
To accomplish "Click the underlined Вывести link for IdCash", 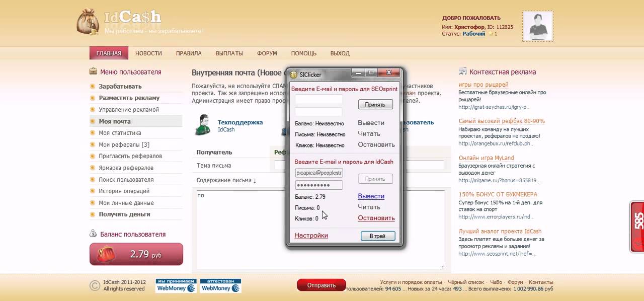I will pos(371,196).
